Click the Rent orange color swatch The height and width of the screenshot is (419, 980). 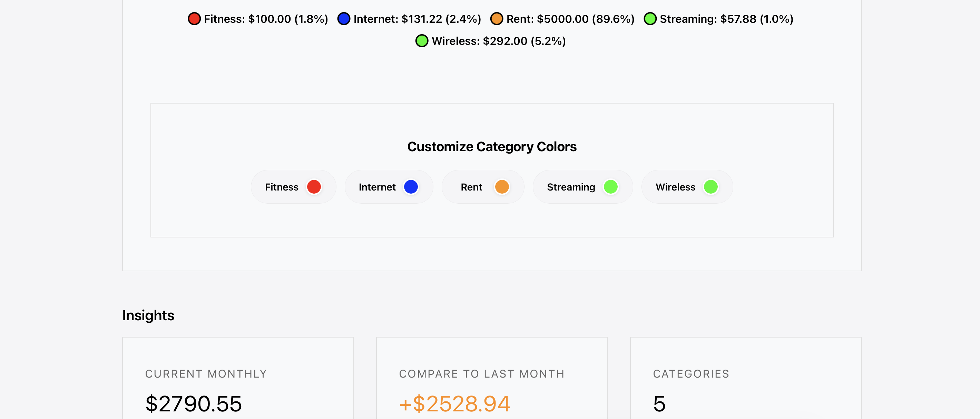(502, 187)
